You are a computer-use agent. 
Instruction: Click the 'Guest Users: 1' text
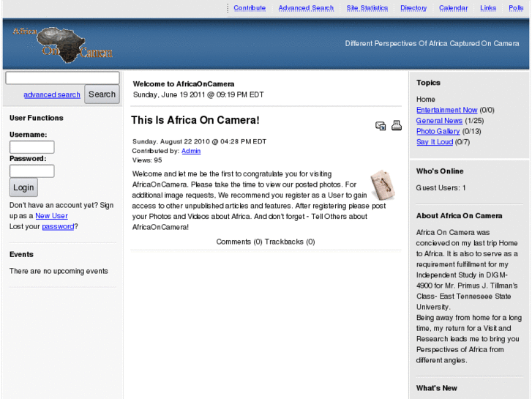pos(441,187)
